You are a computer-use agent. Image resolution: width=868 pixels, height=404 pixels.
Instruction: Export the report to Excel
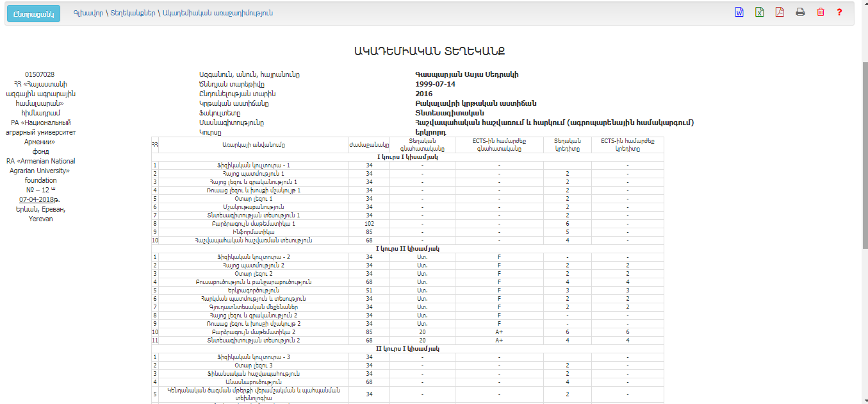click(x=759, y=12)
